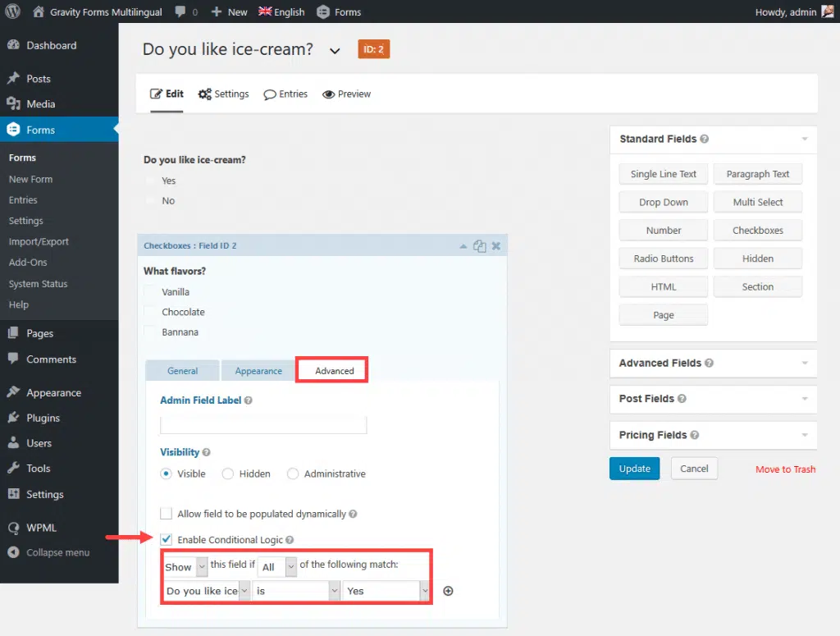Select the Administrative visibility radio button

pos(293,474)
